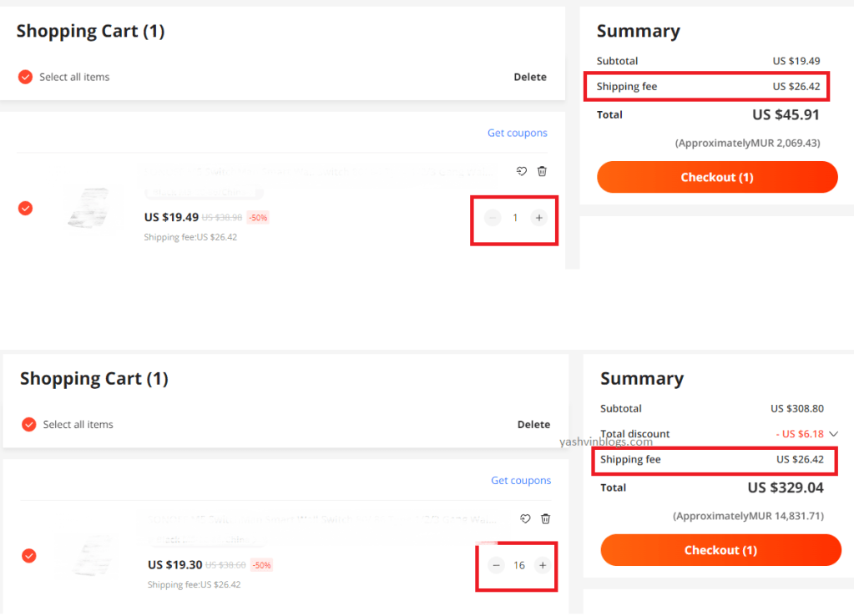854x616 pixels.
Task: Click trash icon for the US $19.49 item
Action: click(x=542, y=171)
